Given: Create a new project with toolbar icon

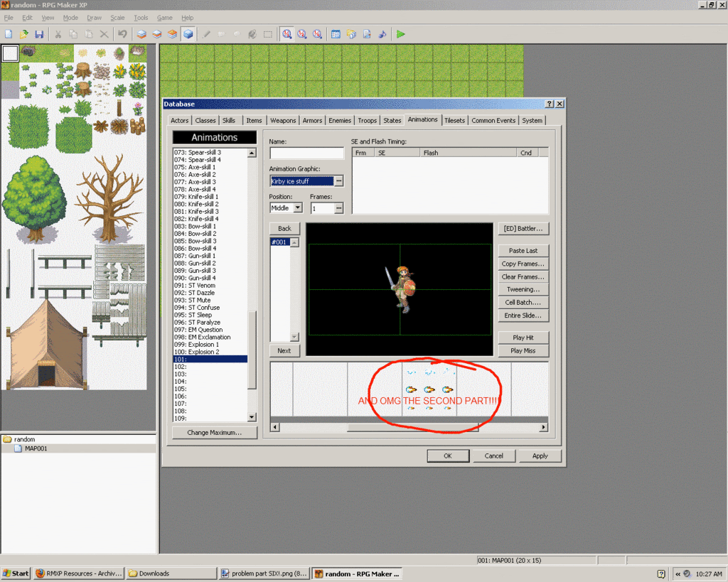Looking at the screenshot, I should pyautogui.click(x=9, y=34).
